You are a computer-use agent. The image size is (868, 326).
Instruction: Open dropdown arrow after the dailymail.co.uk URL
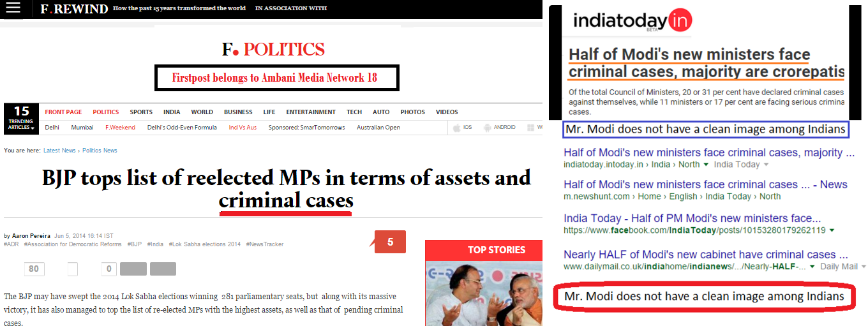pos(812,267)
